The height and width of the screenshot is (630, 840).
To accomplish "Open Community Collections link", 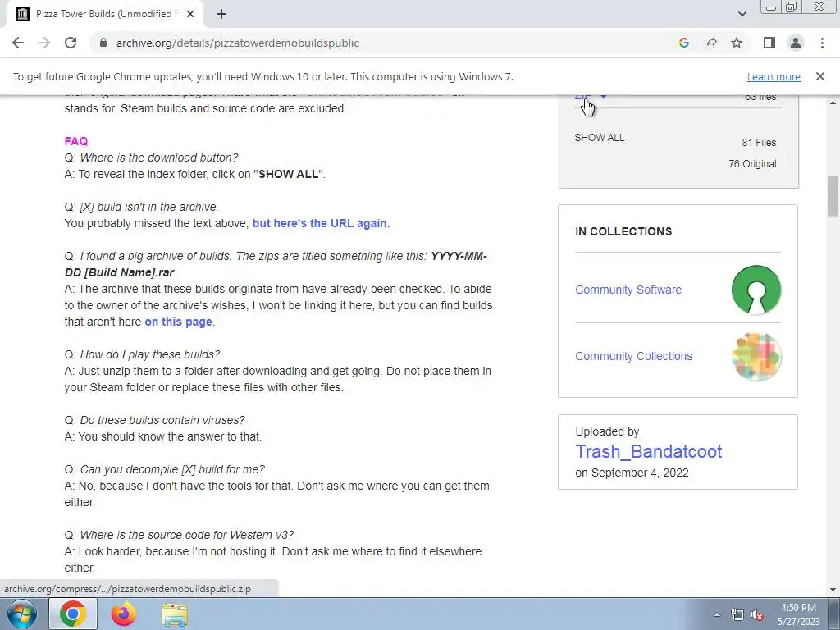I will coord(634,356).
